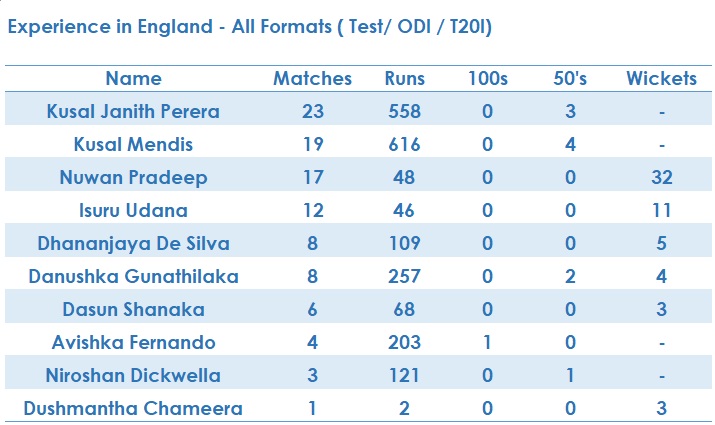Select the Kusal Mendis name cell
This screenshot has height=425, width=715.
tap(133, 145)
